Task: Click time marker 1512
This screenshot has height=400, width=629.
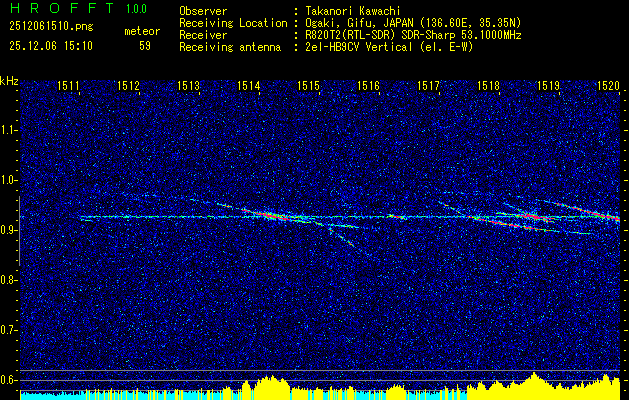Action: point(128,85)
